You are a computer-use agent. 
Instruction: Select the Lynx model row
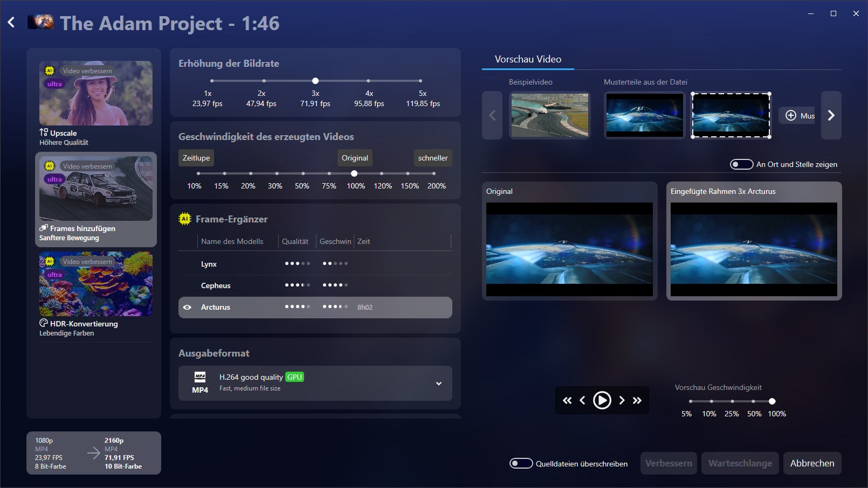click(315, 264)
